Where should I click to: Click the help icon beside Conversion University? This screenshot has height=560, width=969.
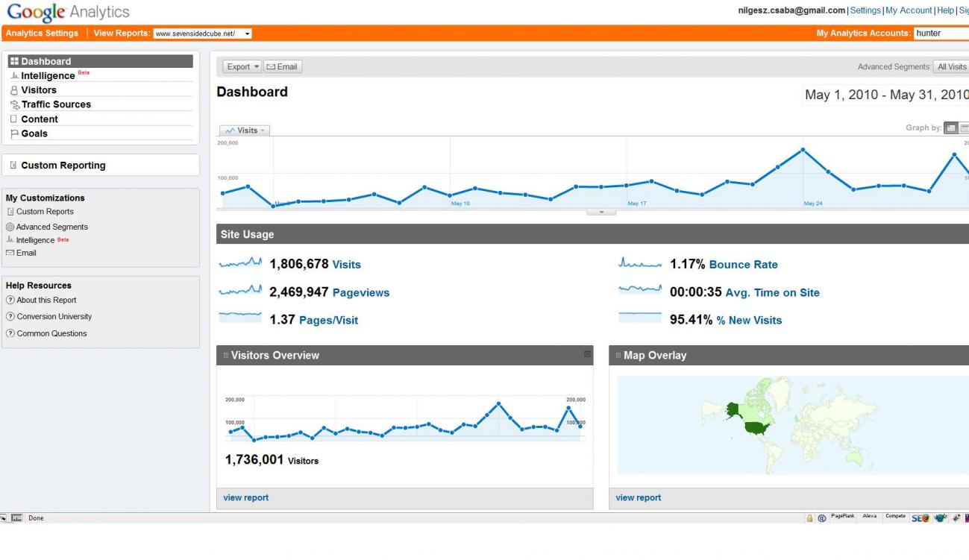[x=10, y=317]
